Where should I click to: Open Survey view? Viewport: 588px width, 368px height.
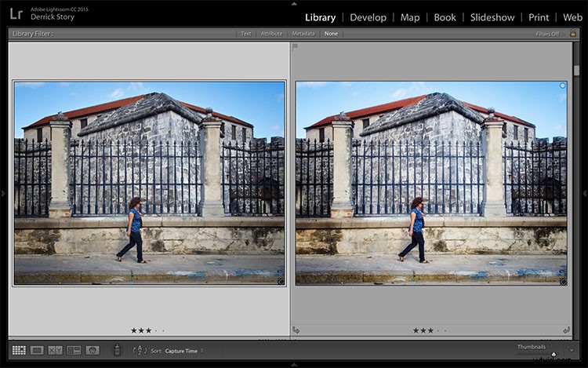click(74, 351)
